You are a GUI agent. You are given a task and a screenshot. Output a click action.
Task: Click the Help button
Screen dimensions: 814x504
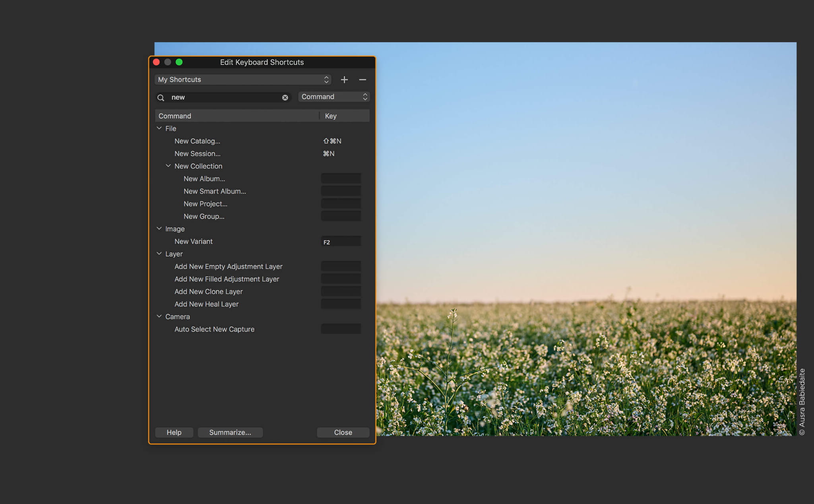click(174, 432)
